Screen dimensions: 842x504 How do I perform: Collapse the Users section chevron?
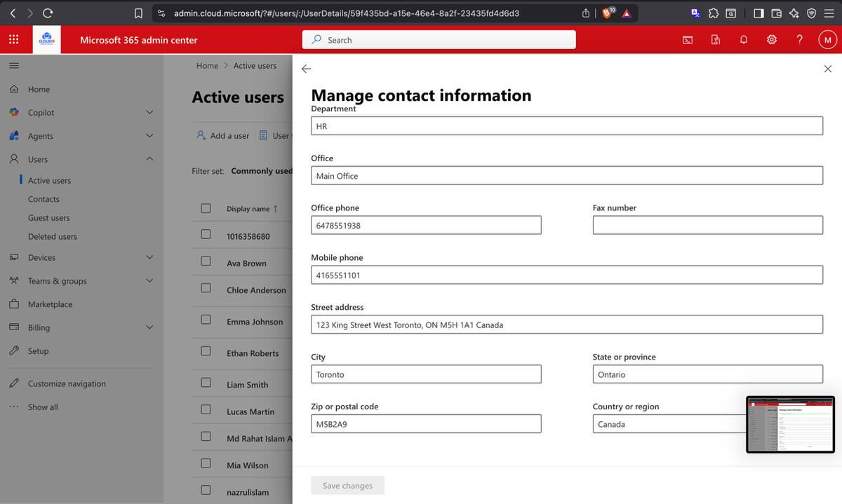pos(149,159)
